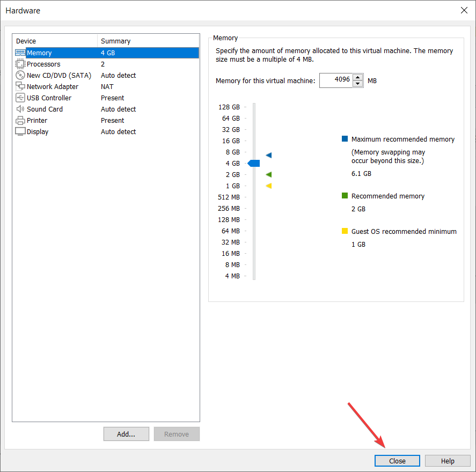The height and width of the screenshot is (472, 476).
Task: Click the 8 GB slider label
Action: [232, 152]
